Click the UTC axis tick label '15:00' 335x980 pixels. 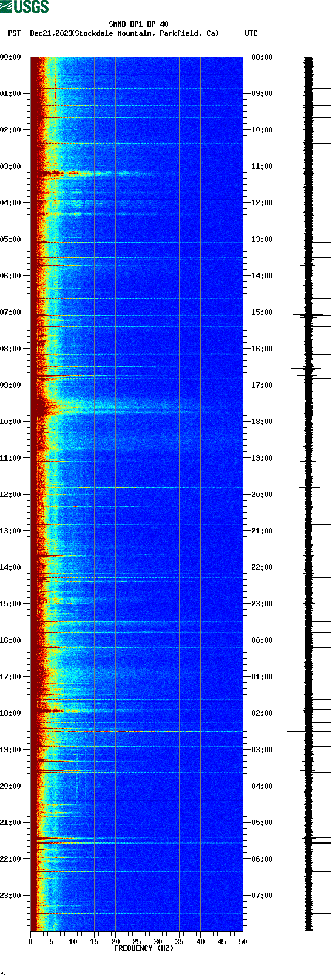coord(262,312)
